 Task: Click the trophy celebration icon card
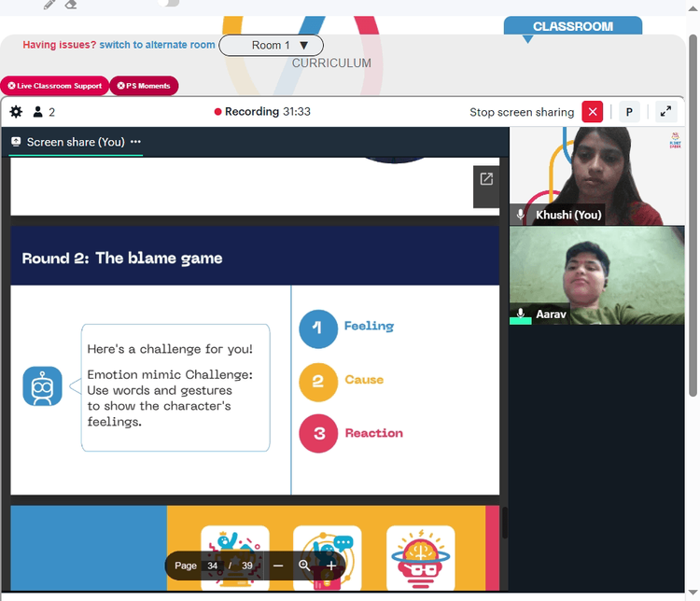pos(235,558)
